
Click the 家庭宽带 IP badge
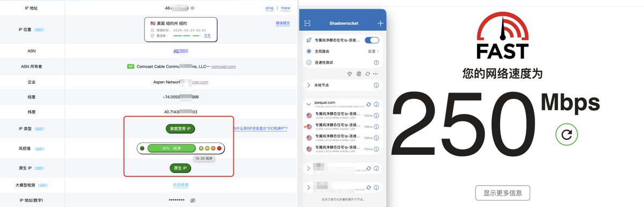180,129
